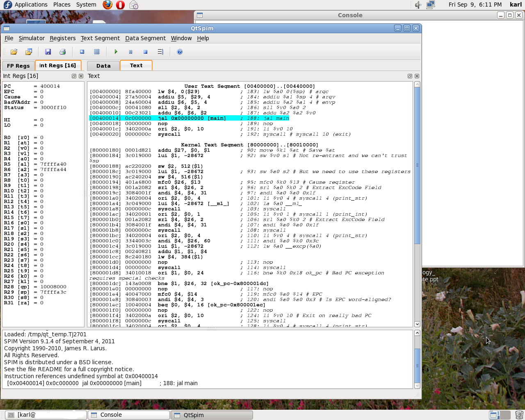525x420 pixels.
Task: Stop the simulation with the stop icon
Action: click(x=145, y=52)
